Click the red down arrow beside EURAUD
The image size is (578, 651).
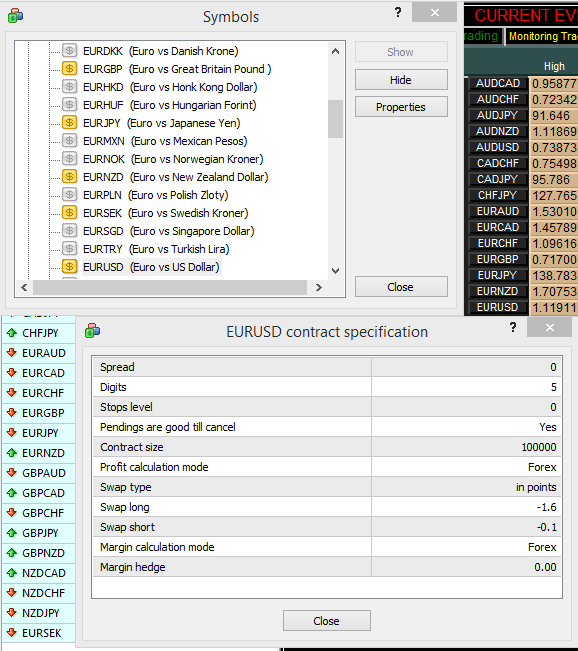(12, 352)
